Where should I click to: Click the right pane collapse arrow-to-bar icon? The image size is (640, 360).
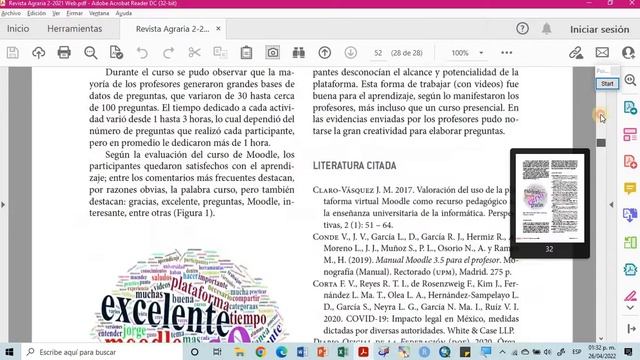click(631, 328)
